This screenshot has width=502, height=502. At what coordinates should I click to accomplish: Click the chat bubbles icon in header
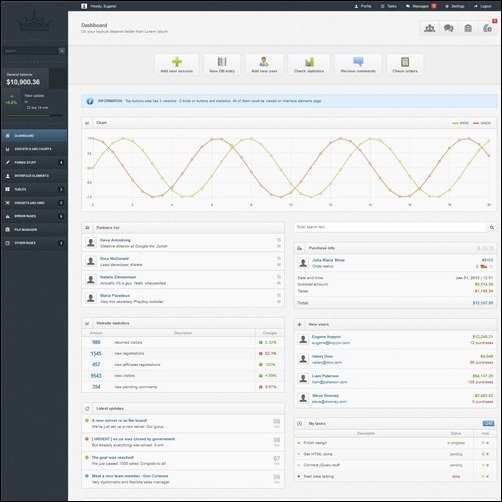click(449, 28)
